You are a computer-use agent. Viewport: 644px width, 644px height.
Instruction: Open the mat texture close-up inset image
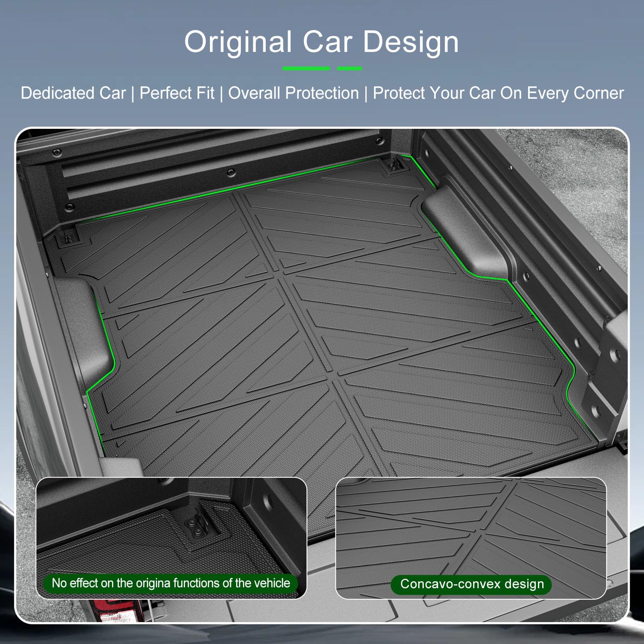pos(471,538)
